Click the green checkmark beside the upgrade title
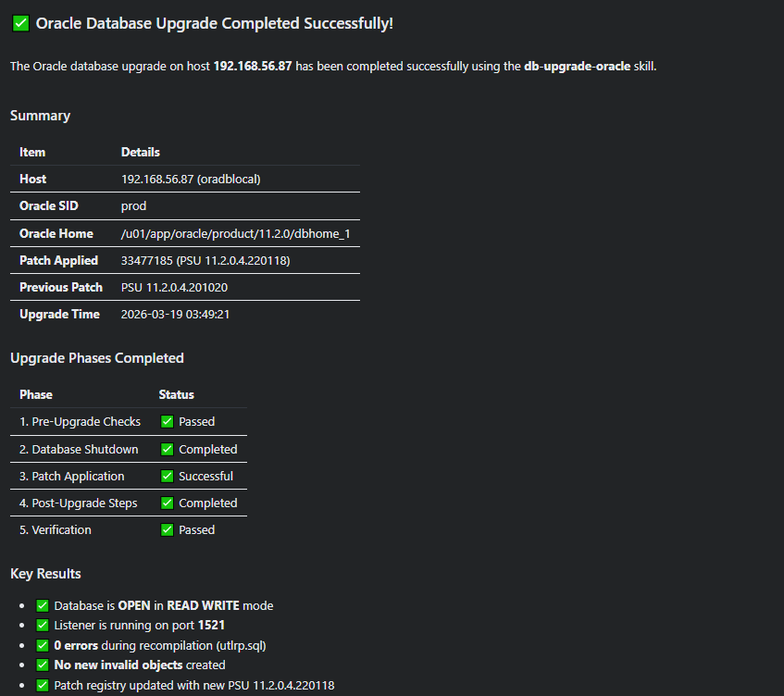The width and height of the screenshot is (784, 696). tap(20, 23)
